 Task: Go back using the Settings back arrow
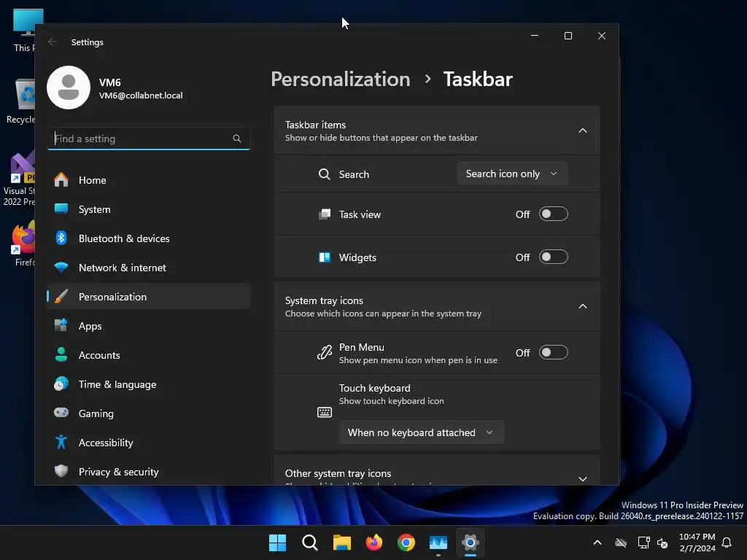coord(53,42)
